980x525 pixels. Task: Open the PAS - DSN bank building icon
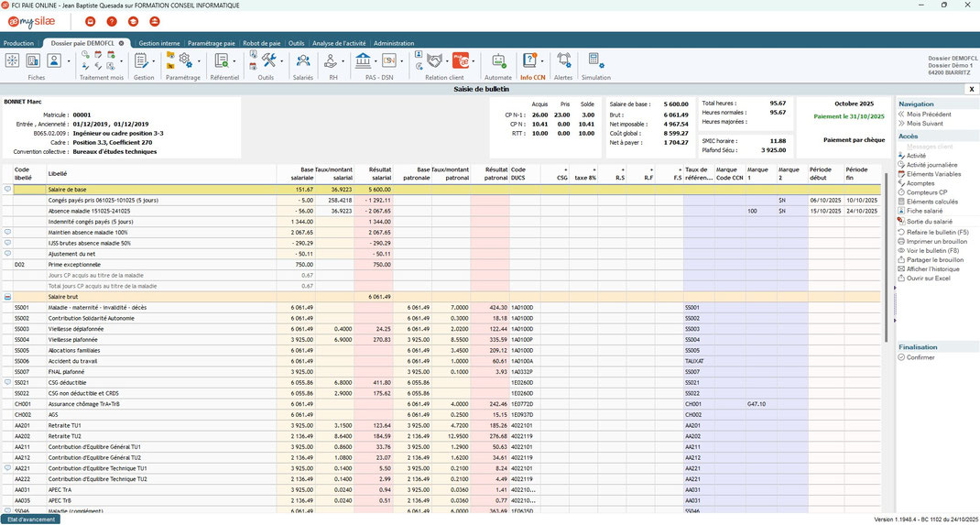point(364,60)
